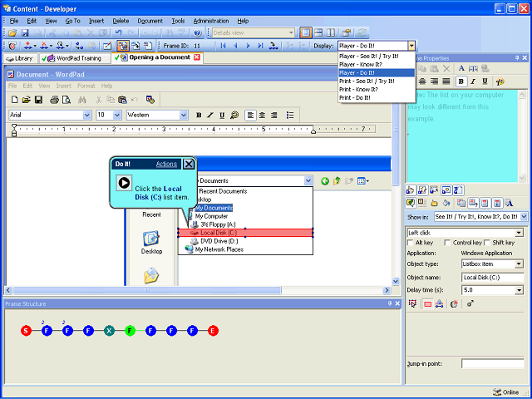Click the red action-area rectangle icon
This screenshot has height=399, width=532.
tap(427, 304)
